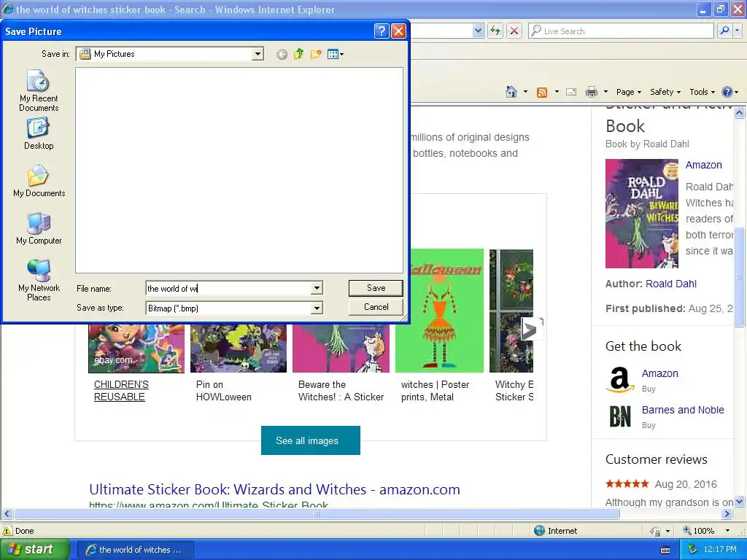This screenshot has height=560, width=747.
Task: Open Amazon link beside book cover
Action: pos(703,165)
